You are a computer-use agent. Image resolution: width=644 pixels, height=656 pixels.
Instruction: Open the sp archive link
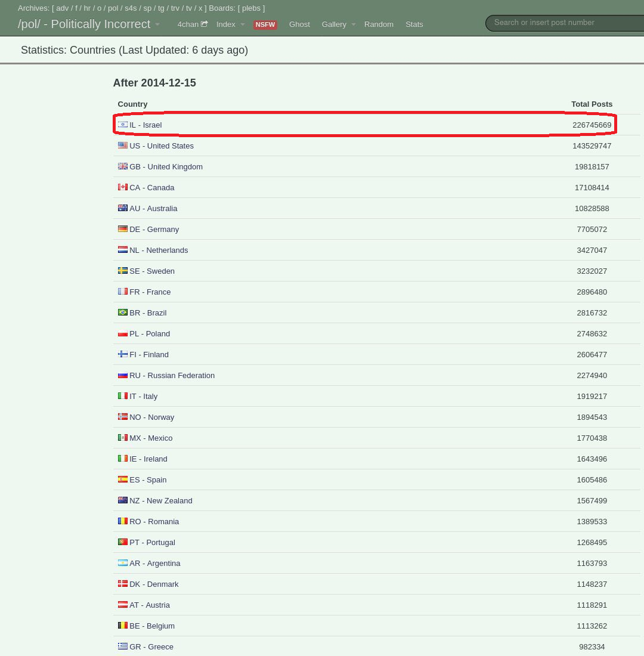[147, 8]
